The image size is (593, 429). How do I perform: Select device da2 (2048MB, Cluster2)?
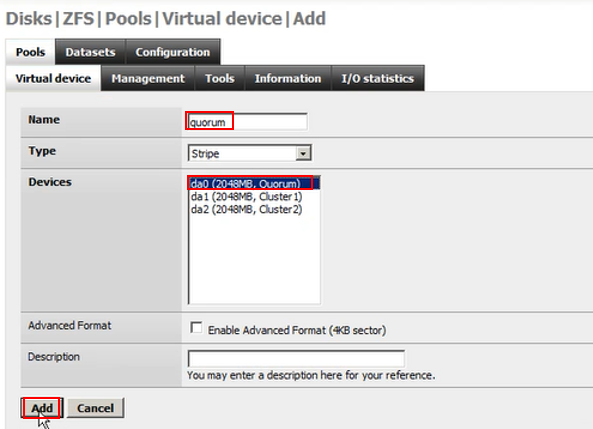pos(254,209)
